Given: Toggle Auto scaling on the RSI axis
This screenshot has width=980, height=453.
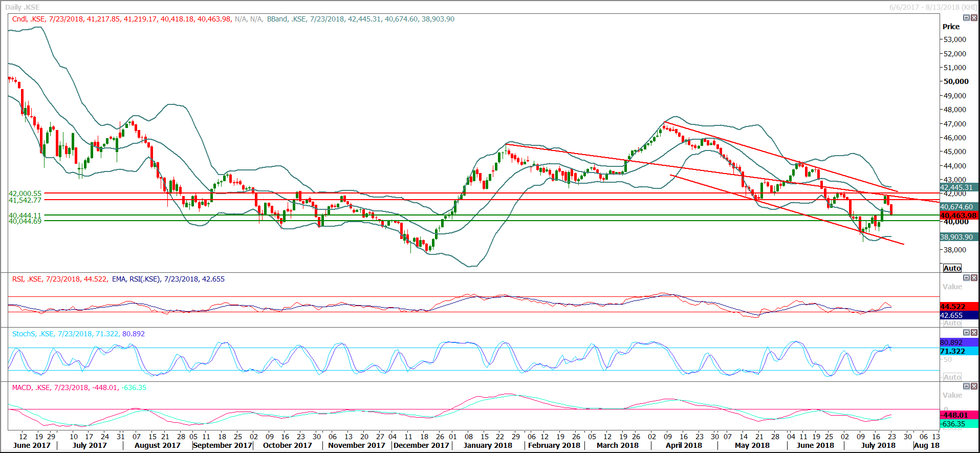Looking at the screenshot, I should pyautogui.click(x=952, y=323).
